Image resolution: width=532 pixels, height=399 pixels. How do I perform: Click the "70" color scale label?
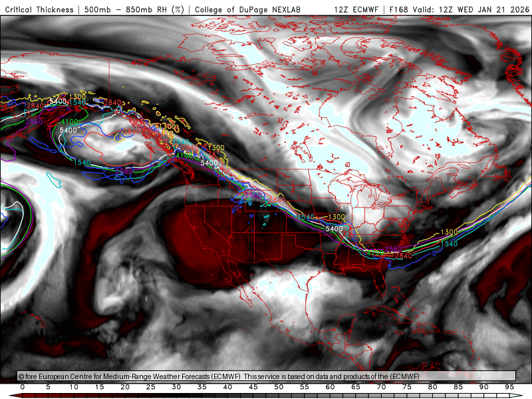pyautogui.click(x=381, y=387)
